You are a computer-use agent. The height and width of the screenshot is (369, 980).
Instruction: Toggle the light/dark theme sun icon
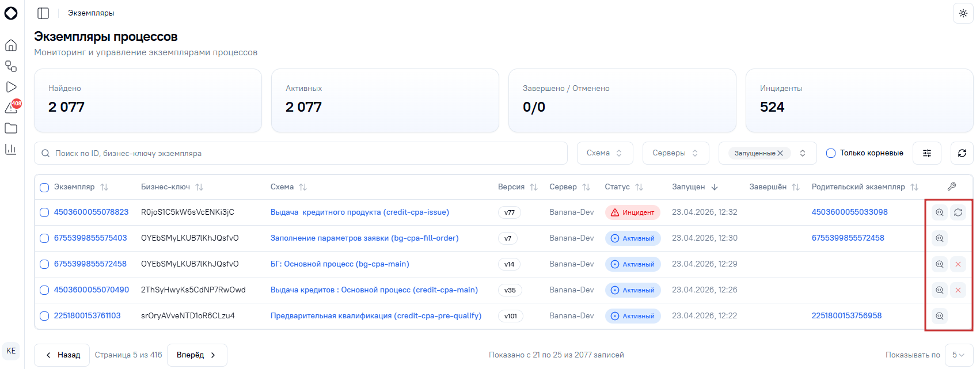tap(963, 13)
